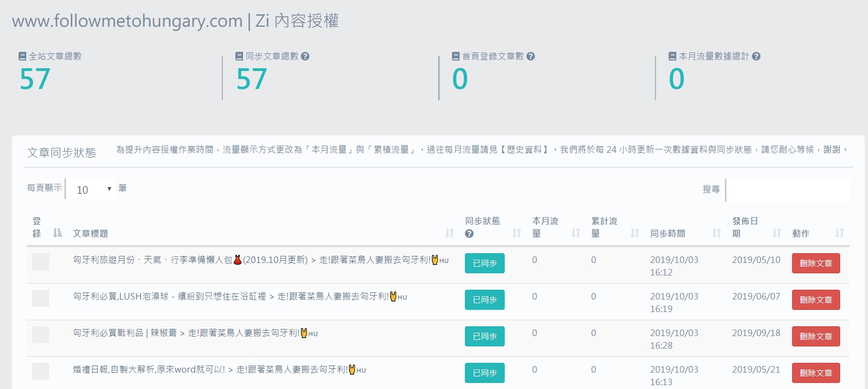Toggle 登錄 checkbox for LUSH泡澡球 article
The height and width of the screenshot is (389, 868).
[40, 298]
